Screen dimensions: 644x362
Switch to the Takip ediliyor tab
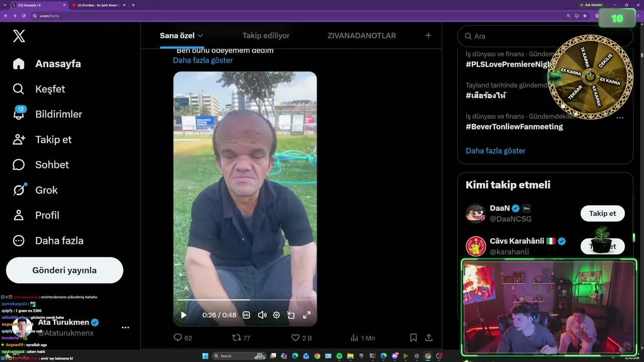click(266, 36)
